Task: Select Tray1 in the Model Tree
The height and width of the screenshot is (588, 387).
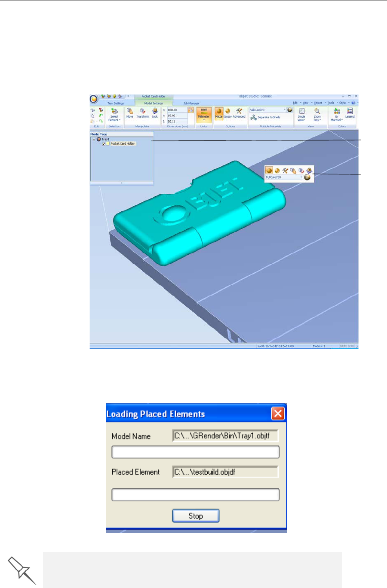Action: [x=105, y=139]
